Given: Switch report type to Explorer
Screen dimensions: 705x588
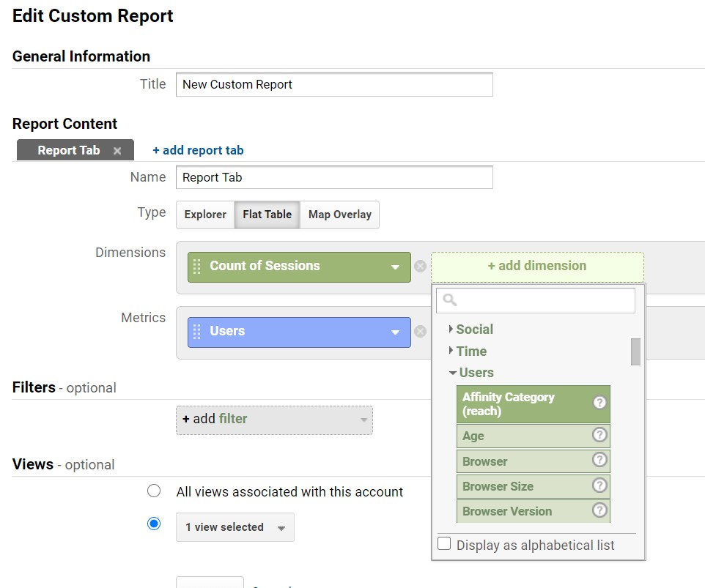Looking at the screenshot, I should pos(205,215).
